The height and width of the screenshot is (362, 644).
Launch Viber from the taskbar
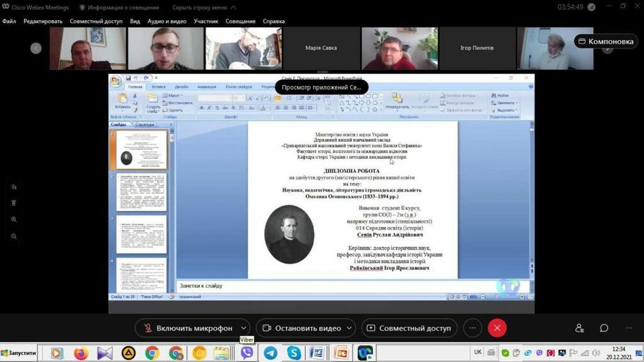[247, 353]
